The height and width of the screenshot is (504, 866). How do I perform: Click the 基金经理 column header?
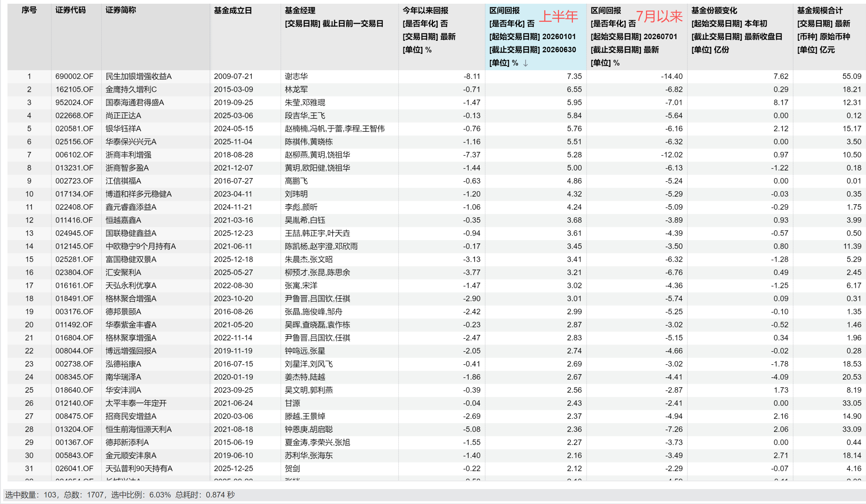click(300, 10)
